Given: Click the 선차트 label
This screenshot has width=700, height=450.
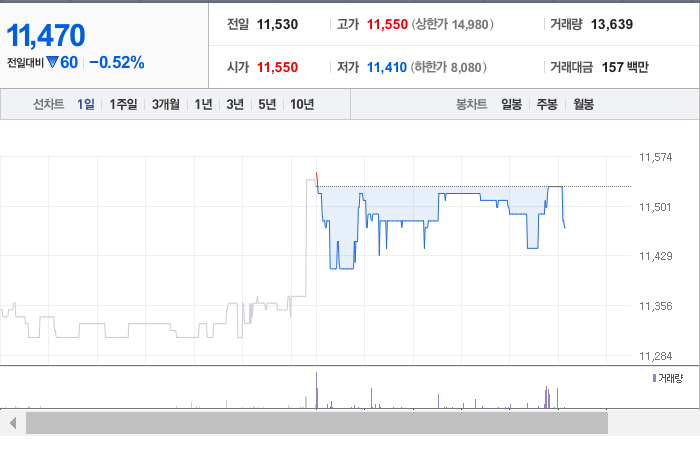Looking at the screenshot, I should tap(49, 104).
